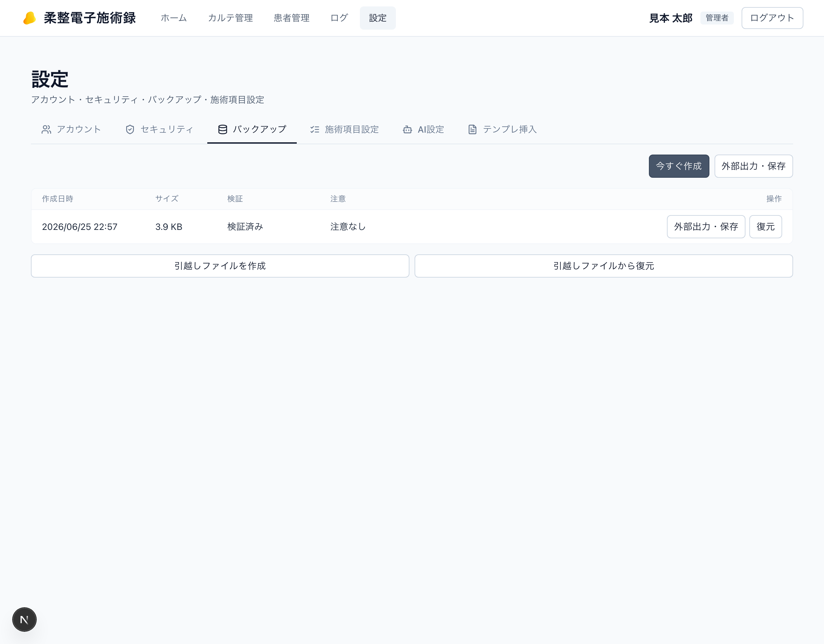Click the 検証済み status cell

tap(245, 226)
